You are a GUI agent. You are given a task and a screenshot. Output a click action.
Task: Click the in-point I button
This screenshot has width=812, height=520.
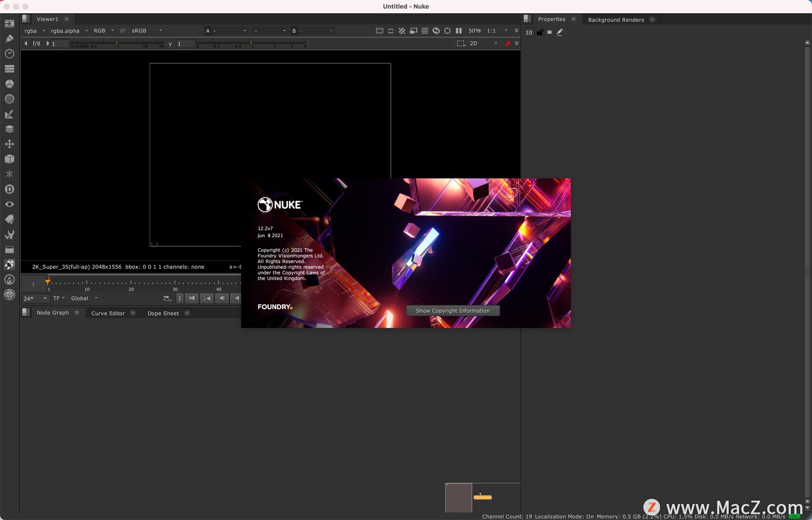179,298
